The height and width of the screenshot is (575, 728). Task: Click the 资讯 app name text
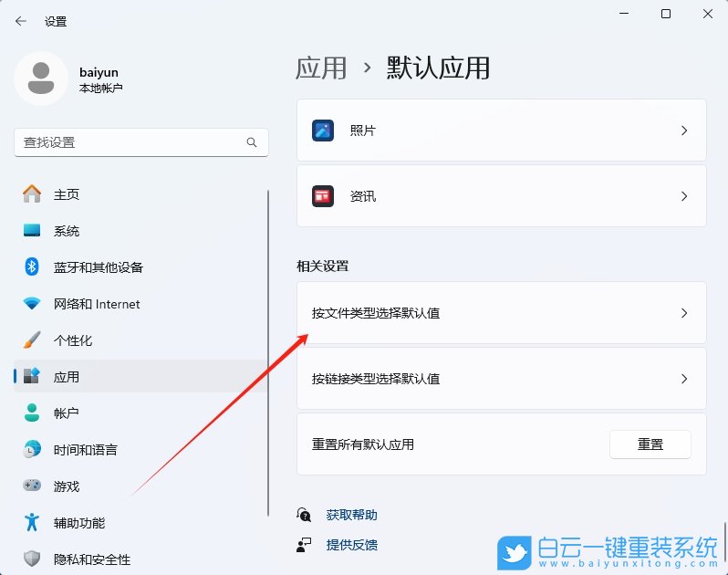362,196
